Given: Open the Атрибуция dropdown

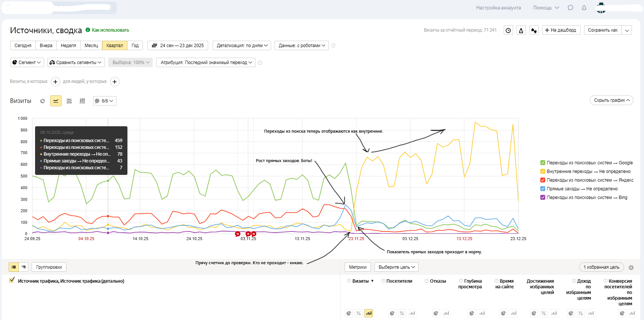Looking at the screenshot, I should (206, 63).
